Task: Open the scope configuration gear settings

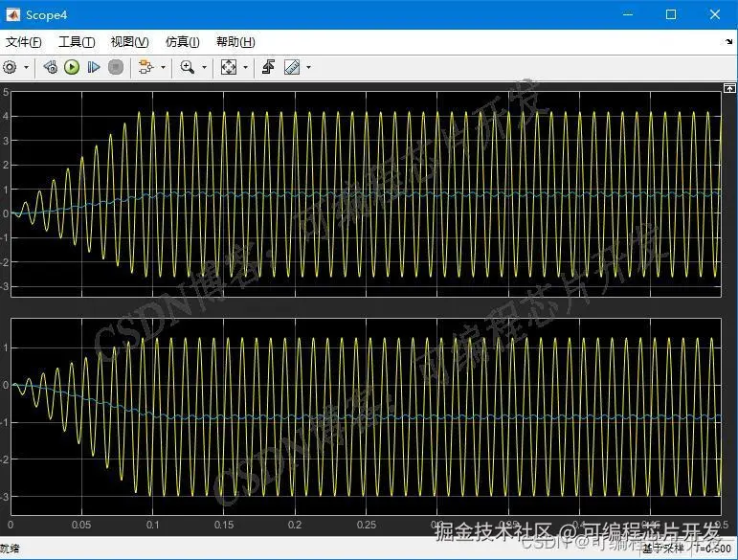Action: point(10,67)
